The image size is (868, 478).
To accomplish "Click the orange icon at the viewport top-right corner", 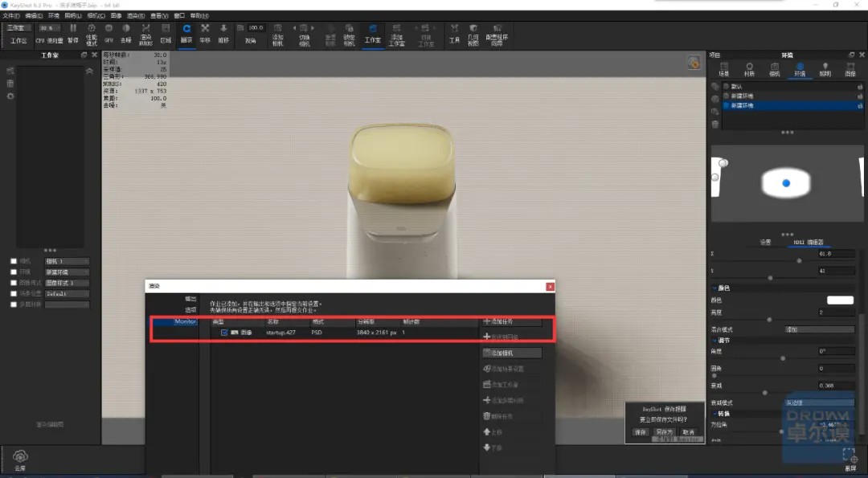I will pos(694,63).
